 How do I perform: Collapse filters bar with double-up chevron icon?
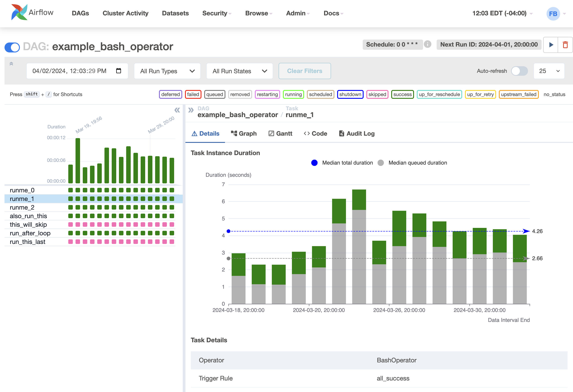[x=11, y=64]
